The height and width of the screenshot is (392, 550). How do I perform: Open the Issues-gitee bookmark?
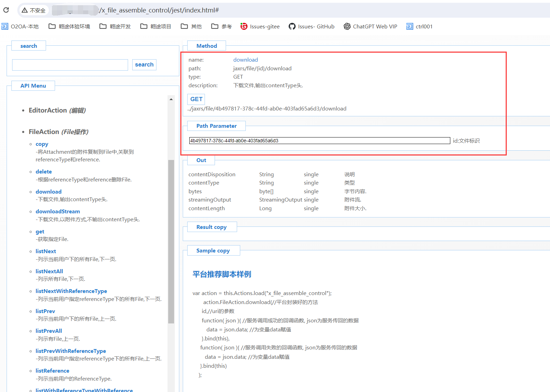coord(260,26)
